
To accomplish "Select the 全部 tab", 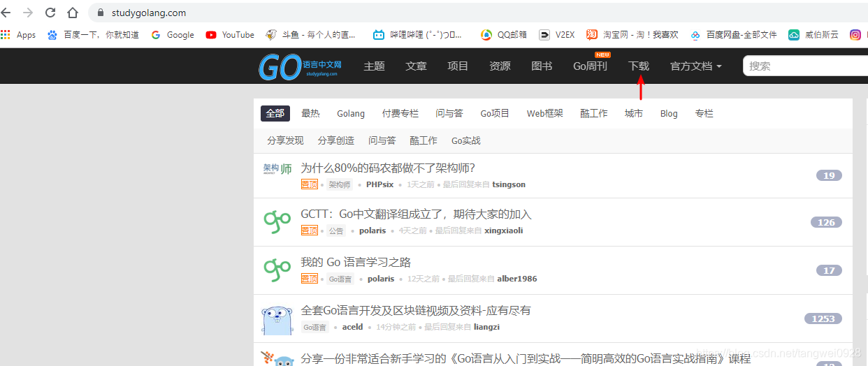I will pyautogui.click(x=275, y=113).
